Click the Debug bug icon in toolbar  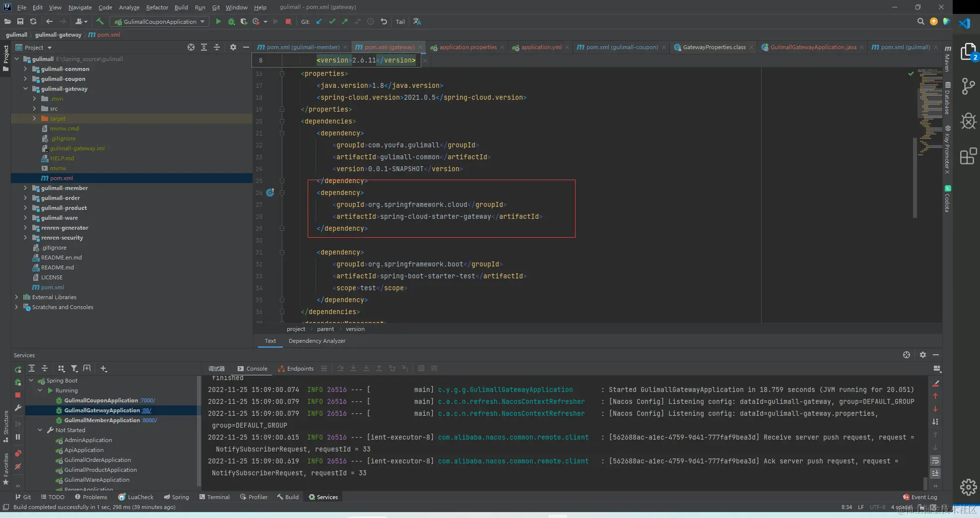click(x=231, y=21)
